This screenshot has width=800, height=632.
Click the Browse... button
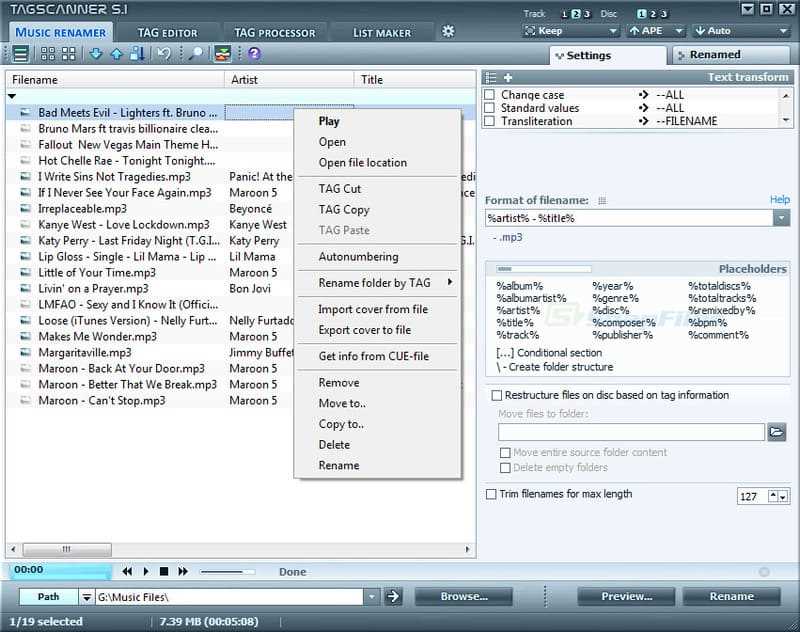click(464, 596)
